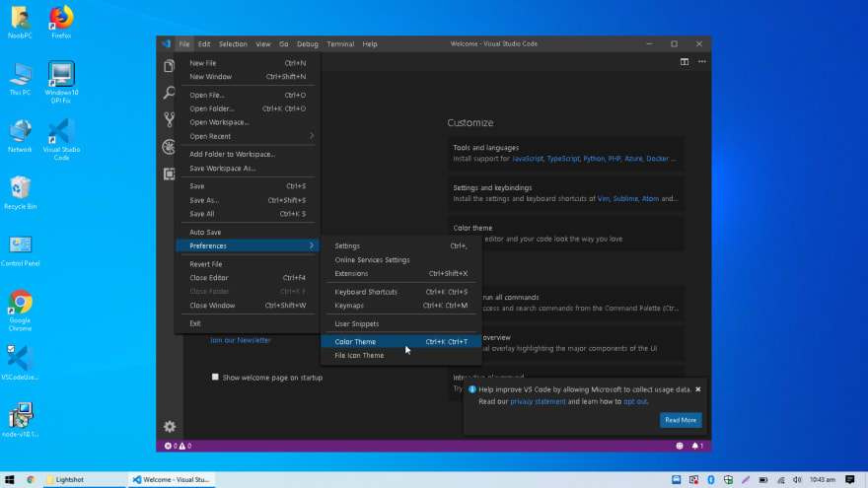Open the Selection menu
The image size is (868, 488).
click(x=233, y=43)
